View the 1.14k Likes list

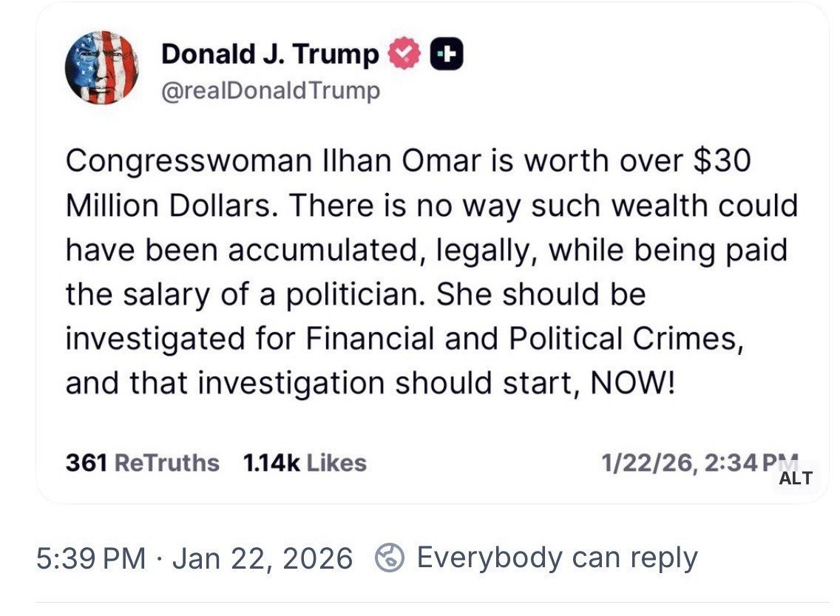305,463
